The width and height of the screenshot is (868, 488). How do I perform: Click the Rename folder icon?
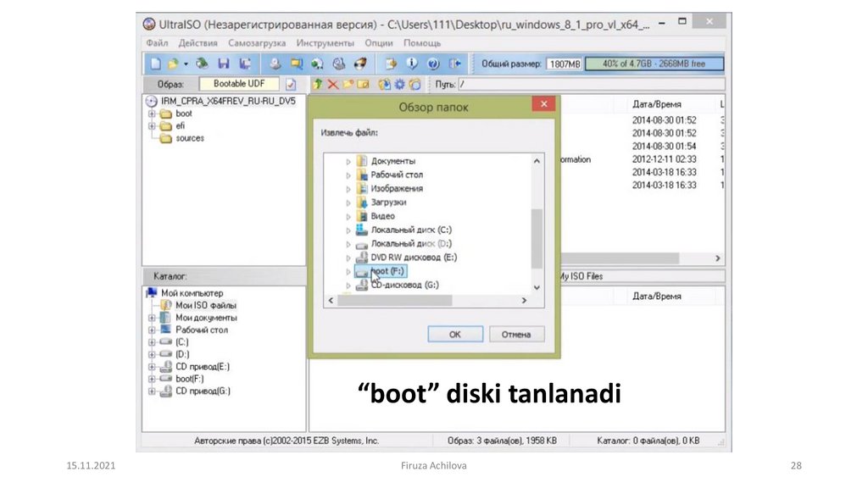363,85
